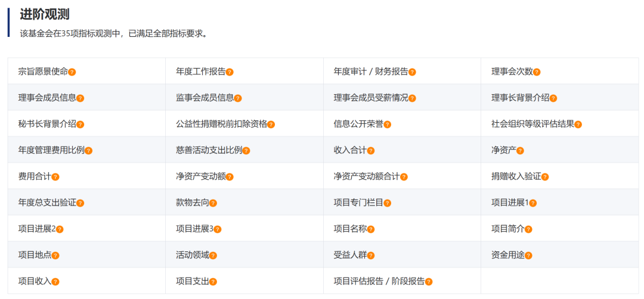Viewport: 644px width, 299px height.
Task: Select the 进阶观测 section heading
Action: coord(45,15)
